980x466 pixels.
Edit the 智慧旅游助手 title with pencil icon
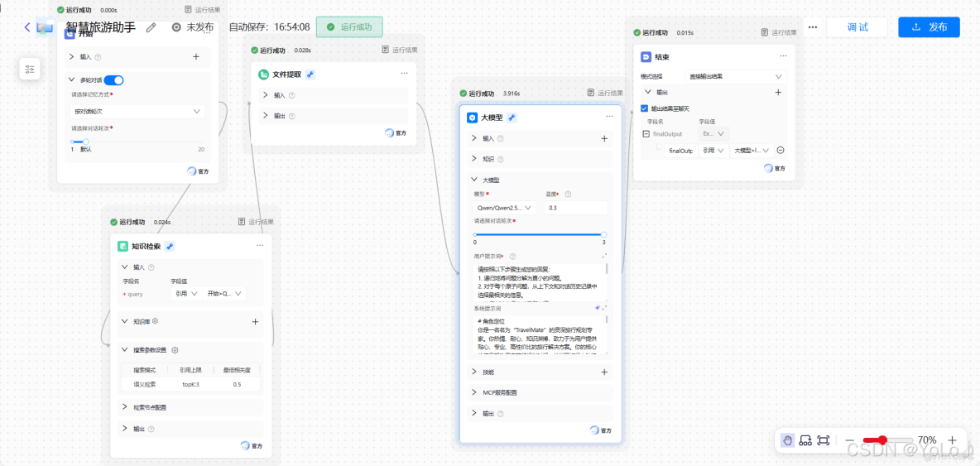tap(151, 27)
